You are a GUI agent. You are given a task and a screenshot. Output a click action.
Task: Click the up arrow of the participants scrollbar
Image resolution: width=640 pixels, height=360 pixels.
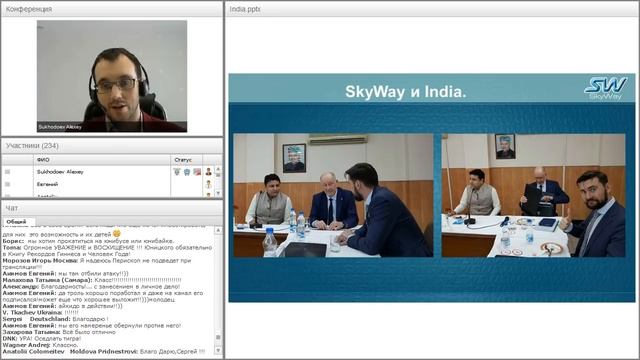click(x=218, y=169)
